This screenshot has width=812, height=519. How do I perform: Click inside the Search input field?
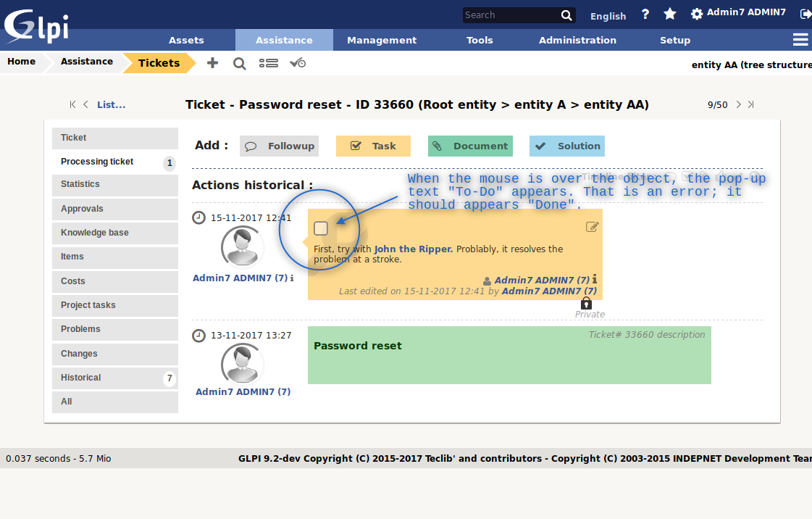(x=511, y=15)
